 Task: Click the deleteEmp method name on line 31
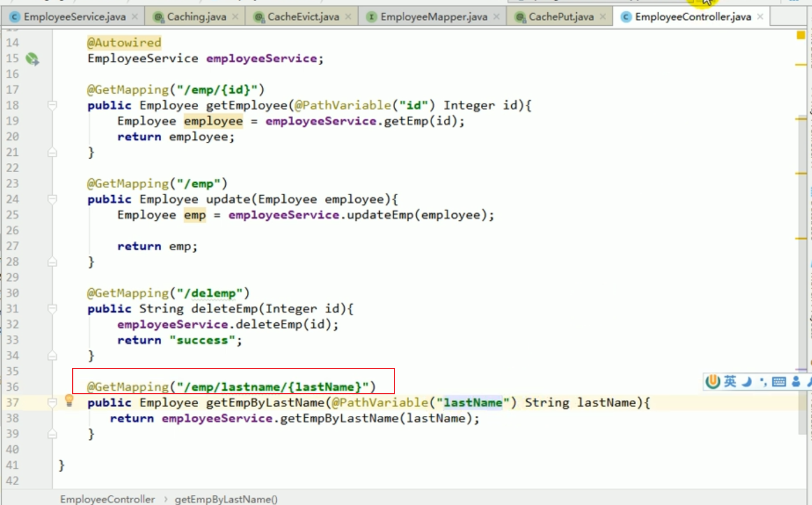click(224, 309)
